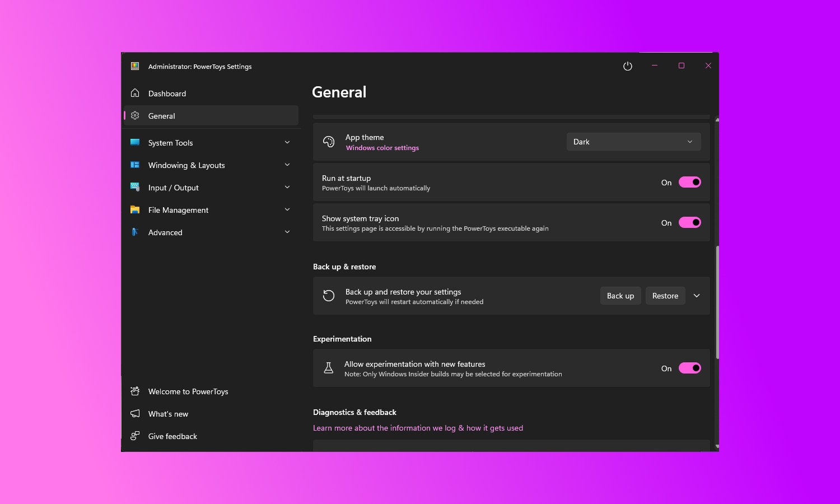Toggle Allow experimentation with new features
Image resolution: width=840 pixels, height=504 pixels.
pos(689,368)
